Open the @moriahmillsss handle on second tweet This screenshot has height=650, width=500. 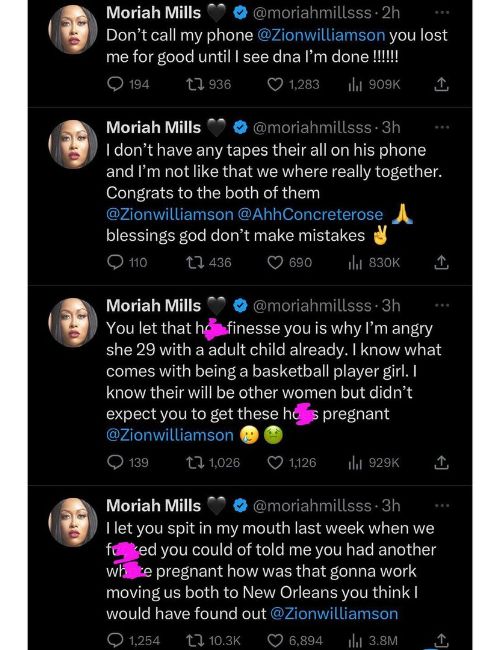click(312, 127)
